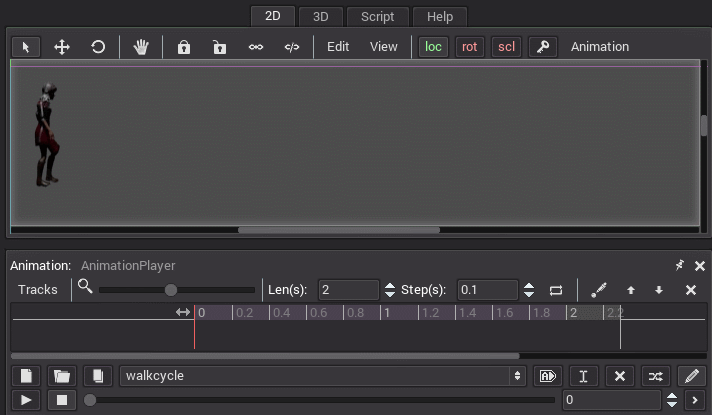Image resolution: width=712 pixels, height=415 pixels.
Task: Open the walkcycle animation dropdown
Action: [323, 376]
